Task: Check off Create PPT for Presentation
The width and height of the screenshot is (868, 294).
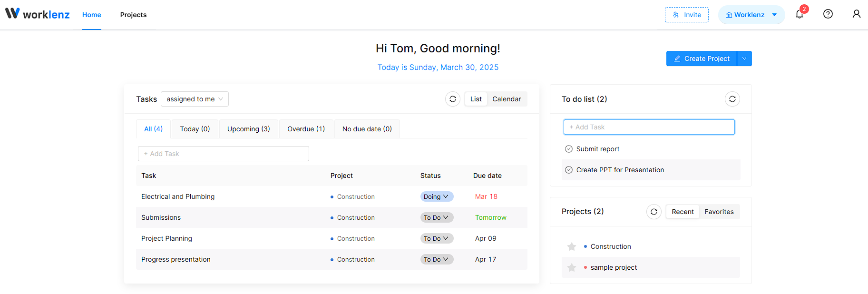Action: 568,170
